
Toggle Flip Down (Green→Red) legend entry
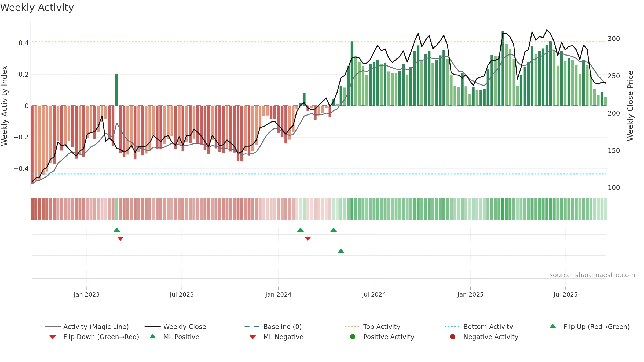point(94,337)
